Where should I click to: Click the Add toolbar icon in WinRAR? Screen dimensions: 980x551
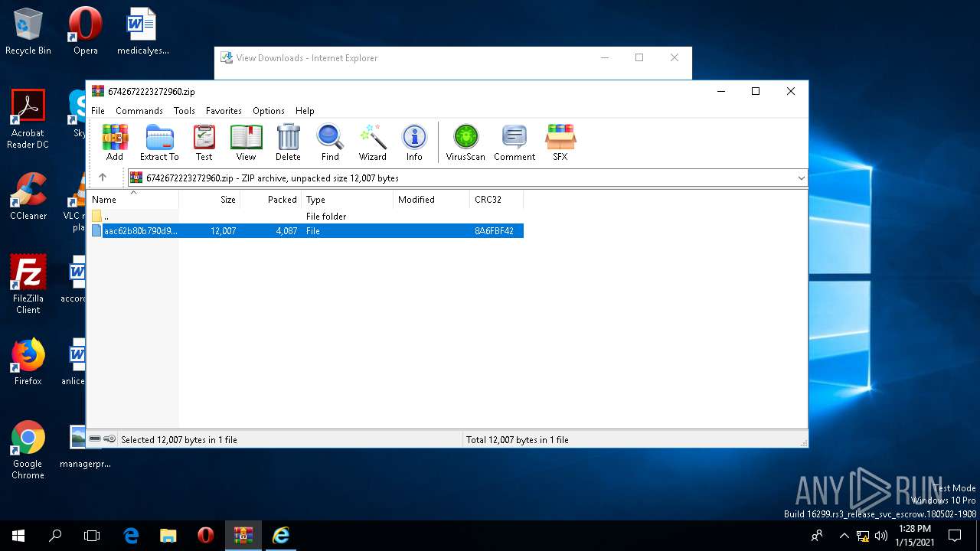tap(115, 142)
